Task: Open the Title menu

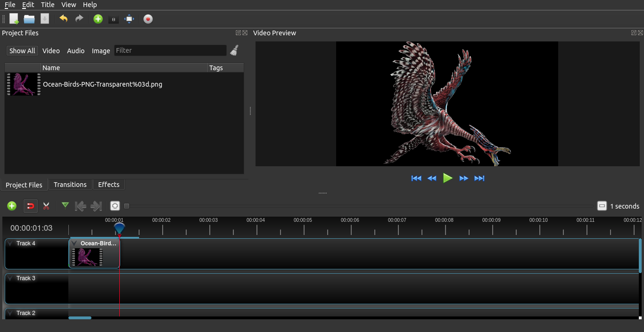Action: coord(48,5)
